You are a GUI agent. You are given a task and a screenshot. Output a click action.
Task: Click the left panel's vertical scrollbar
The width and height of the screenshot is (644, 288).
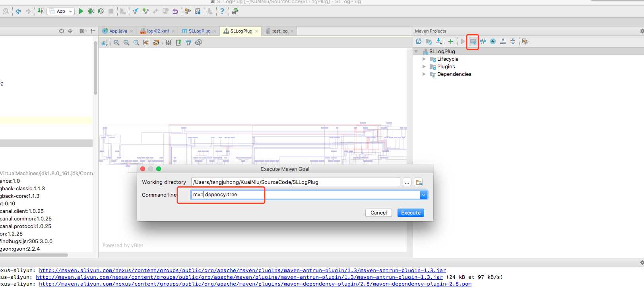(95, 68)
